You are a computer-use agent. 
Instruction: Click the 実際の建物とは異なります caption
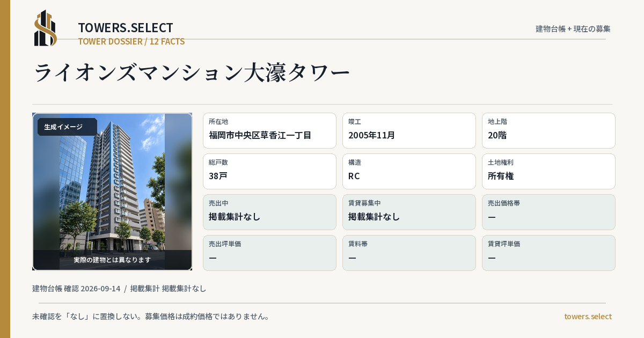pos(112,260)
